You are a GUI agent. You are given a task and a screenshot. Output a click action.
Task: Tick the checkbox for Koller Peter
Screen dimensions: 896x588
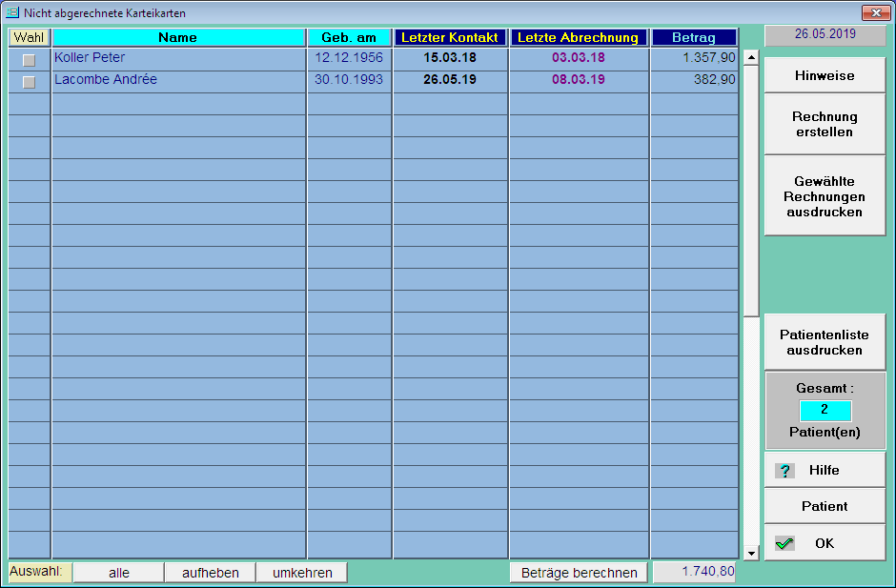29,60
